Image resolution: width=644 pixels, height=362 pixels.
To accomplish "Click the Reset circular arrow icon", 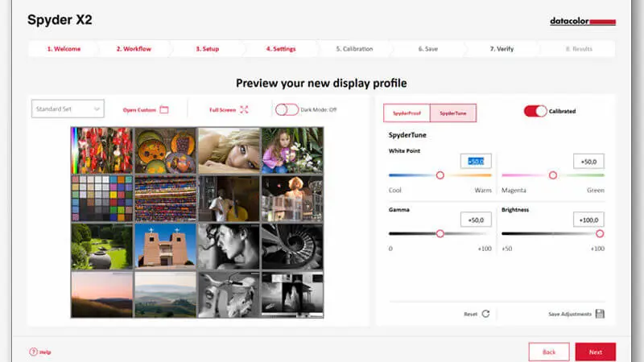I will pos(485,314).
